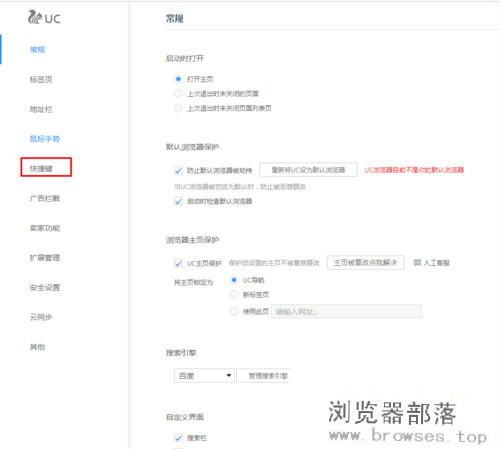This screenshot has height=449, width=500.
Task: Click the 自定义界面 section heading
Action: [185, 417]
